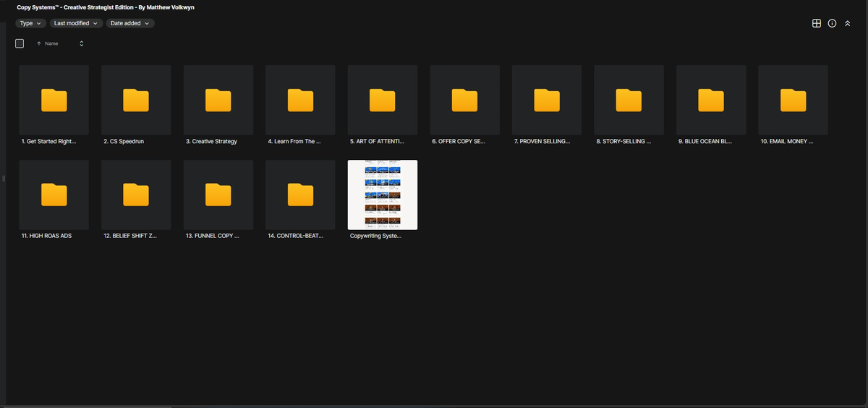Viewport: 868px width, 408px height.
Task: Open the info details panel icon
Action: coord(832,23)
